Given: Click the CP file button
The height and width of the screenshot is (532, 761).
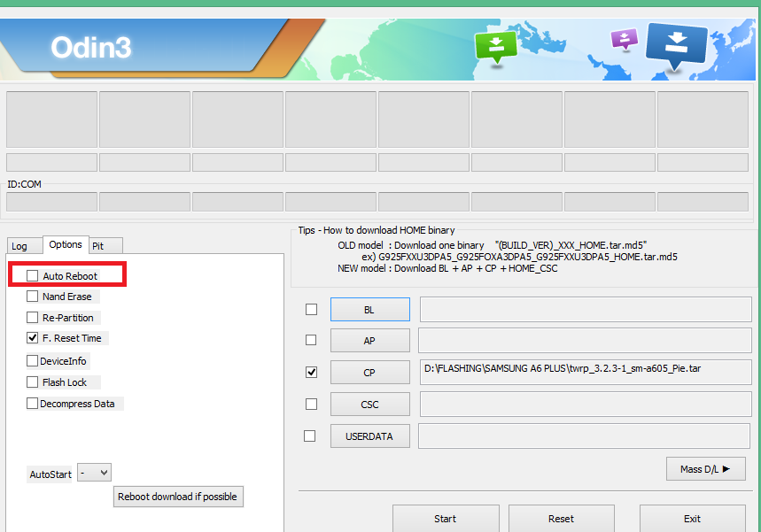Looking at the screenshot, I should (x=369, y=373).
